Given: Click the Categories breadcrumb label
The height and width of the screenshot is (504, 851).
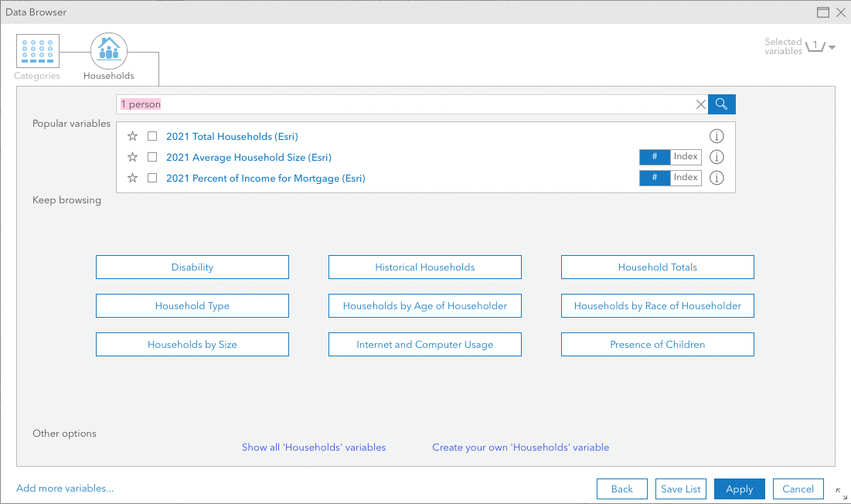Looking at the screenshot, I should click(x=37, y=76).
